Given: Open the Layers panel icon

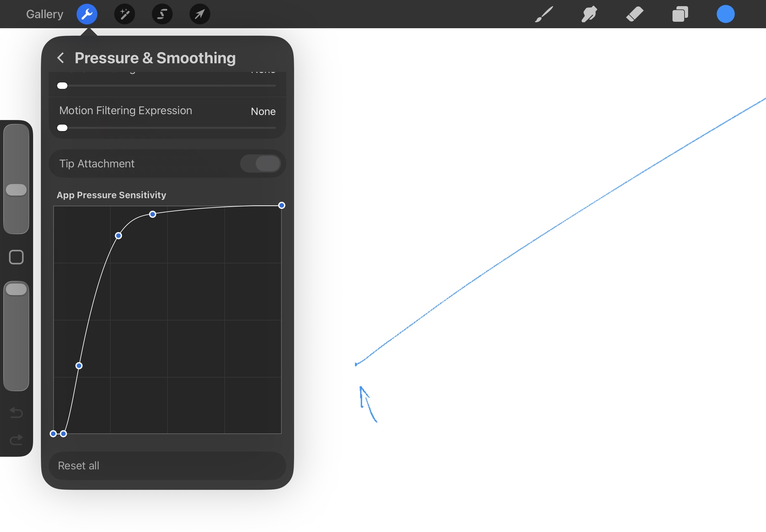Looking at the screenshot, I should [x=680, y=14].
